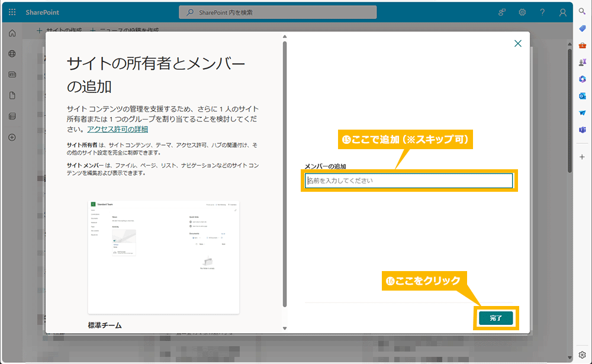Open the Teams icon in browser sidebar
Viewport: 592px width, 364px height.
tap(582, 130)
